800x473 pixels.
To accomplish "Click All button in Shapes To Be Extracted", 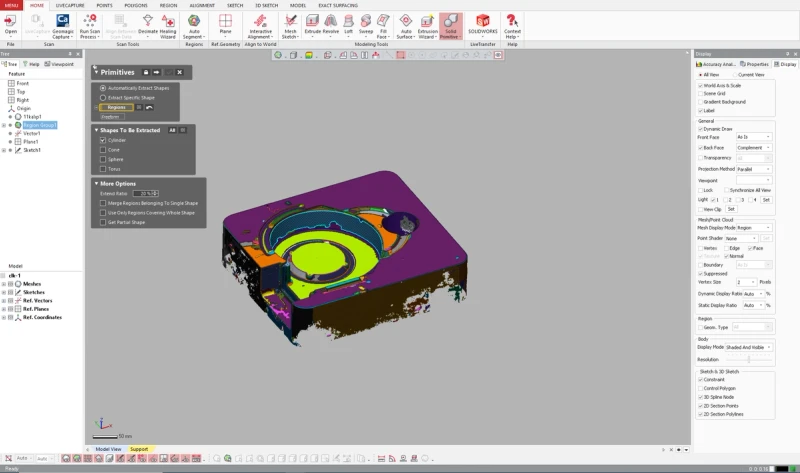I will tap(172, 131).
